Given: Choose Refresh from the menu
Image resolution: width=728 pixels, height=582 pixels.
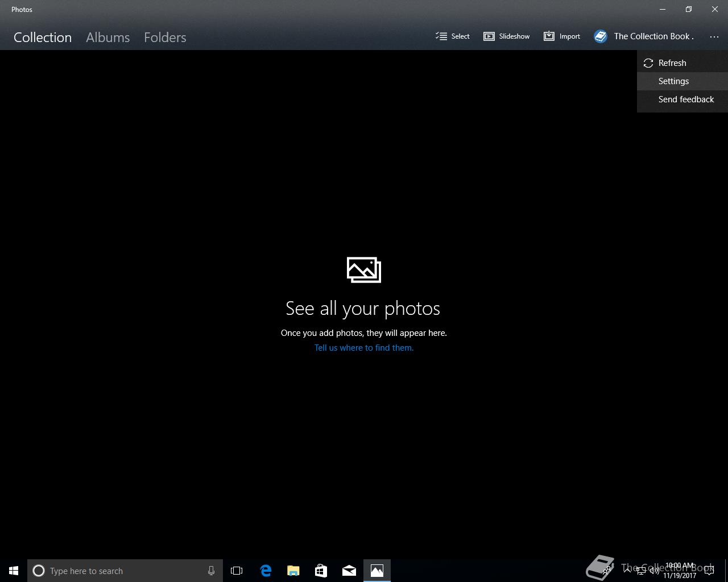Looking at the screenshot, I should pos(682,63).
